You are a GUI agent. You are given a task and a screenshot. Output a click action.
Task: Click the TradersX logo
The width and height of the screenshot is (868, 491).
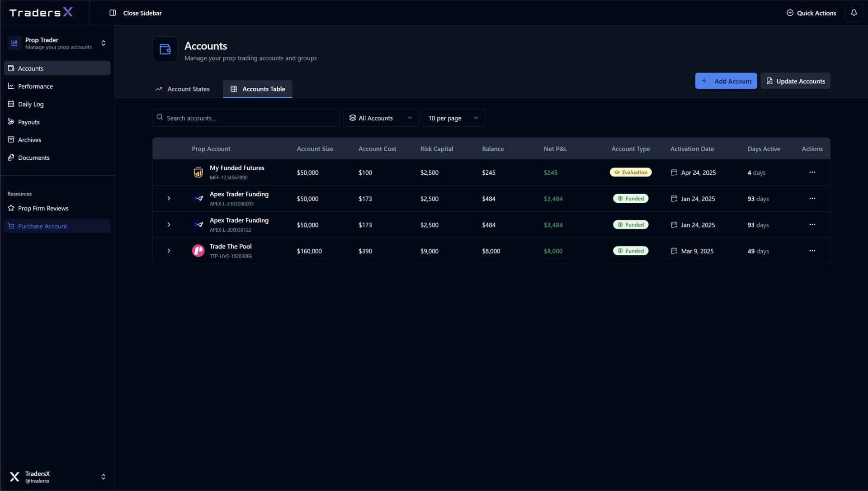click(x=41, y=13)
